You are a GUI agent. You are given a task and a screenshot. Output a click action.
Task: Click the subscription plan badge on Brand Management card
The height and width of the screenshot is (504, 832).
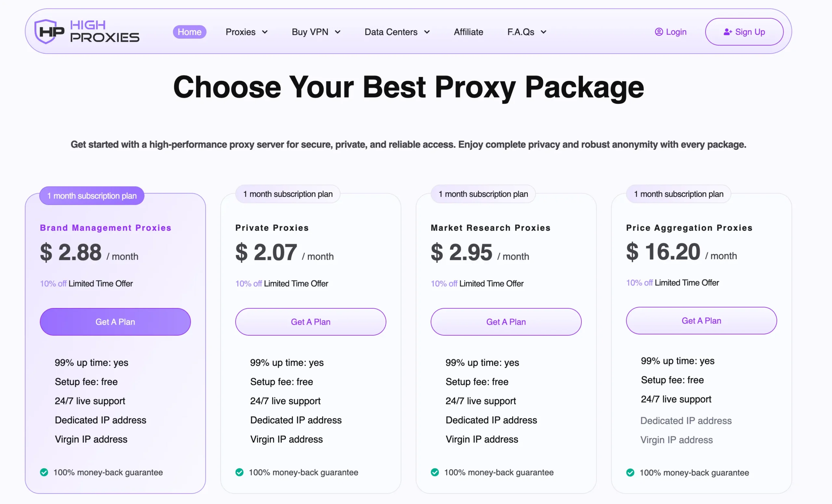click(x=92, y=195)
